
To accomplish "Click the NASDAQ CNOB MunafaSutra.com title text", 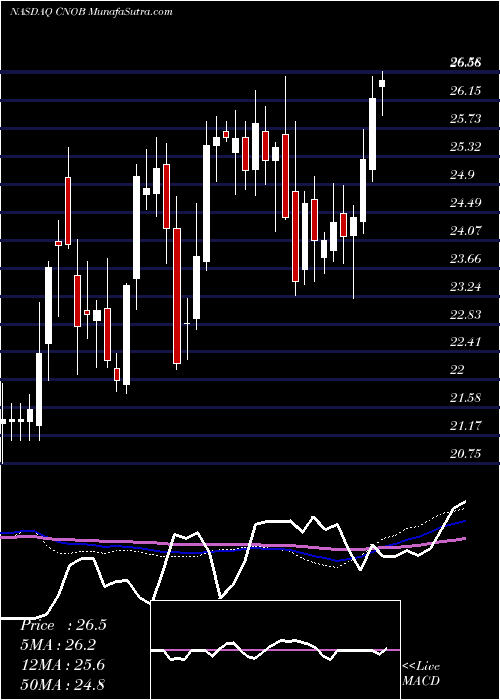I will (x=91, y=12).
